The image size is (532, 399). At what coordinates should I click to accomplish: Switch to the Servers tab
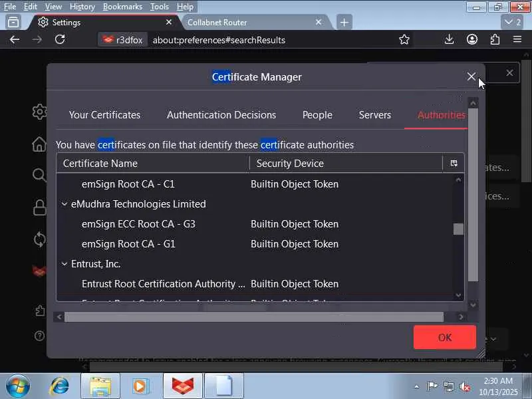374,115
